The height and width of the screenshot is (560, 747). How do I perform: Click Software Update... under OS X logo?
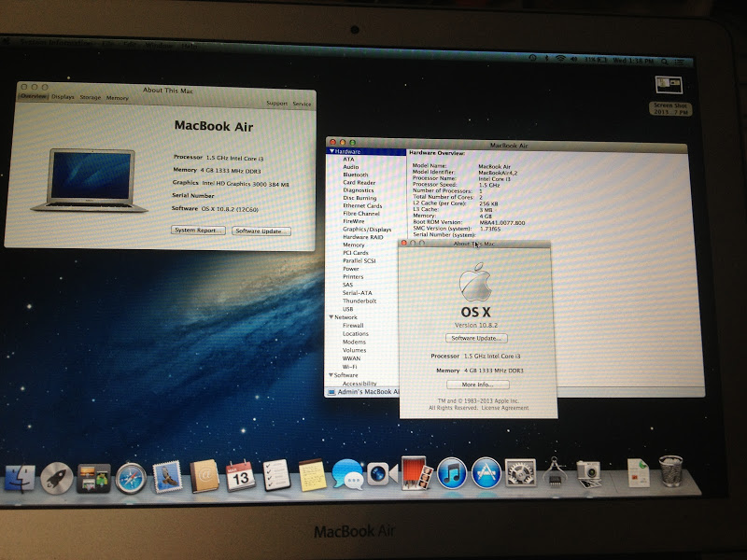(476, 338)
